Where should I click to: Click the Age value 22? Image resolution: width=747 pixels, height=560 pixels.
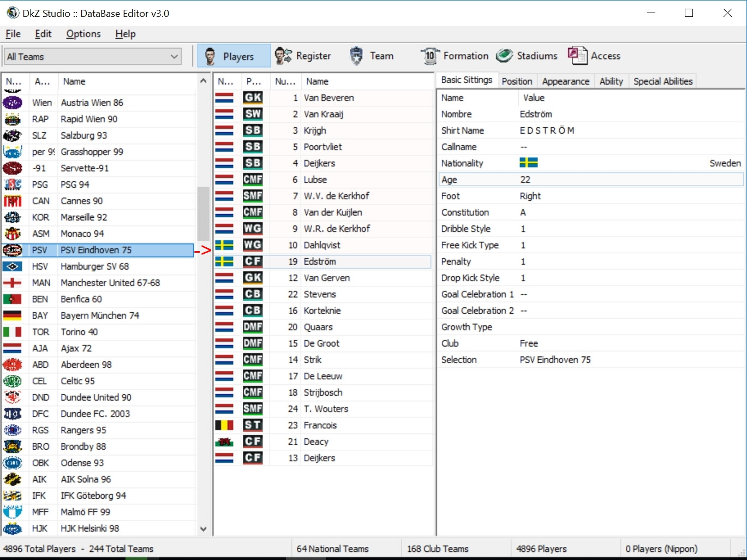coord(525,180)
